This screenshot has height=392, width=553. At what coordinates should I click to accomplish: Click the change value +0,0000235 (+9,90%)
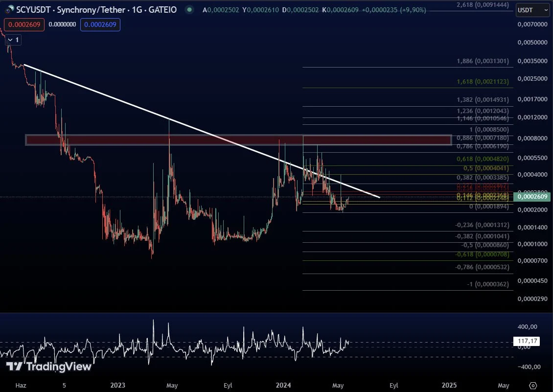(394, 10)
